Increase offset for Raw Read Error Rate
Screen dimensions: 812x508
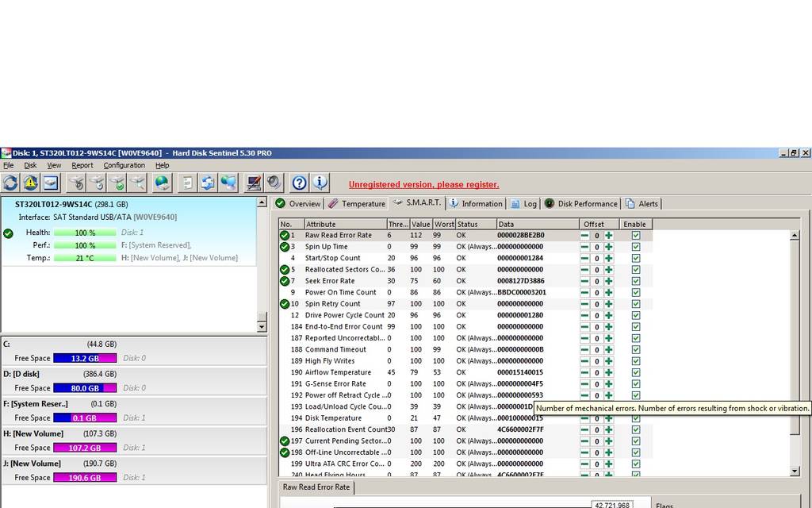(x=608, y=236)
